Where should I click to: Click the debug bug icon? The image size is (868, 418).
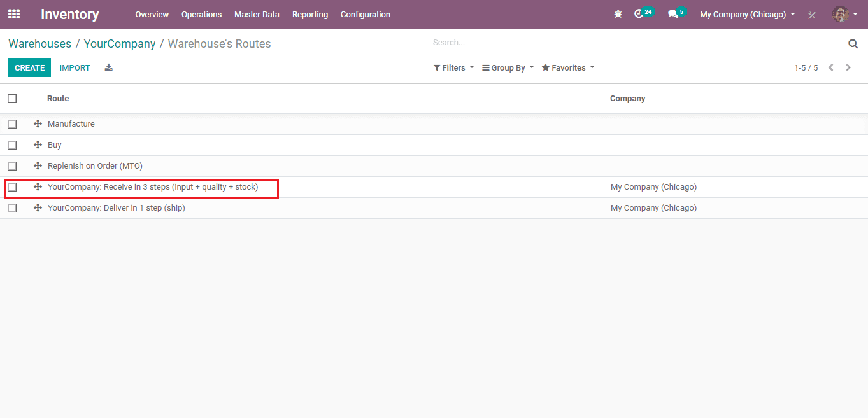pyautogui.click(x=618, y=14)
